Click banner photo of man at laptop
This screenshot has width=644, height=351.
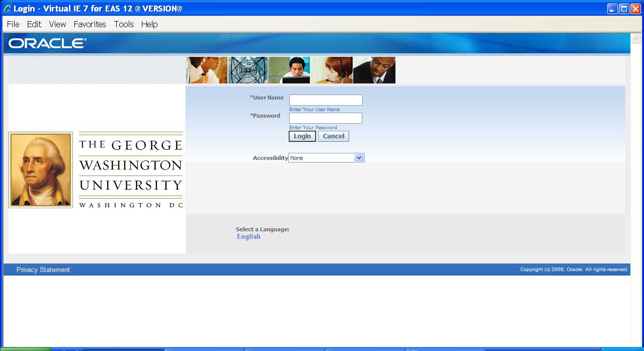tap(289, 70)
